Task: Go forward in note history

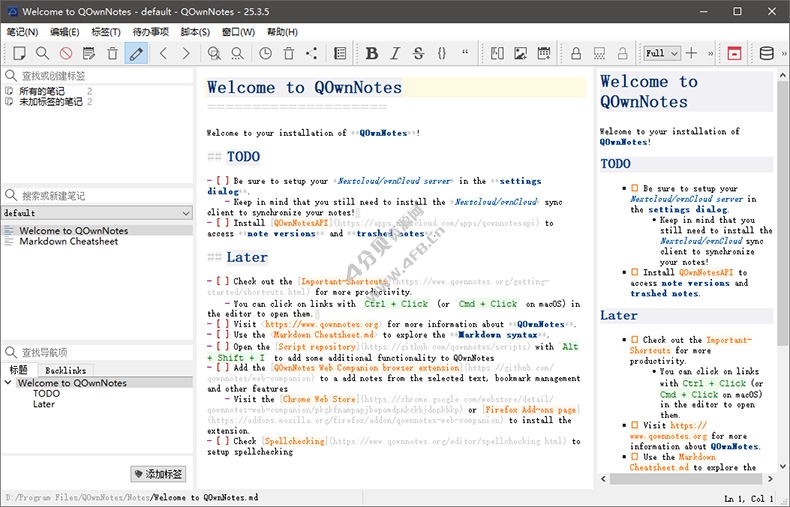Action: [186, 53]
